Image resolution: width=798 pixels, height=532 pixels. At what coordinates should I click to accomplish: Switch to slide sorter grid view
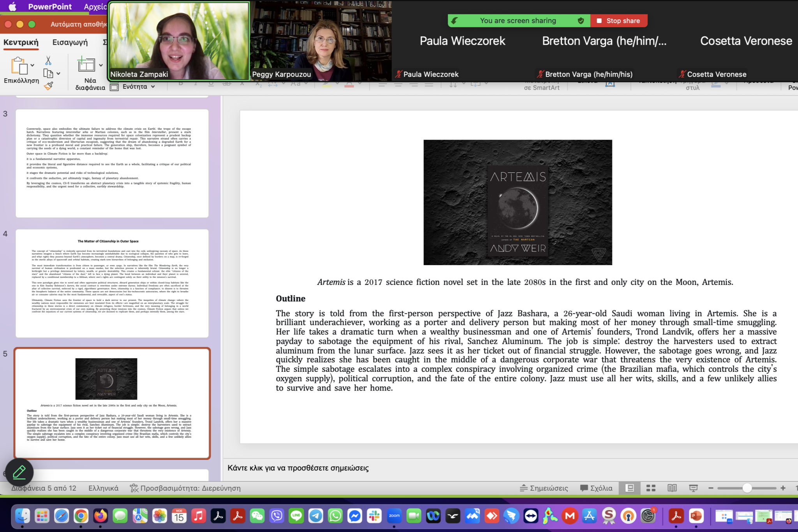tap(651, 488)
